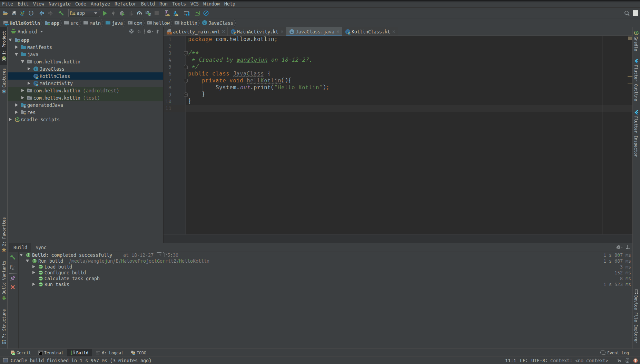Click the Search Everywhere magnifier icon
This screenshot has height=364, width=640.
point(627,13)
